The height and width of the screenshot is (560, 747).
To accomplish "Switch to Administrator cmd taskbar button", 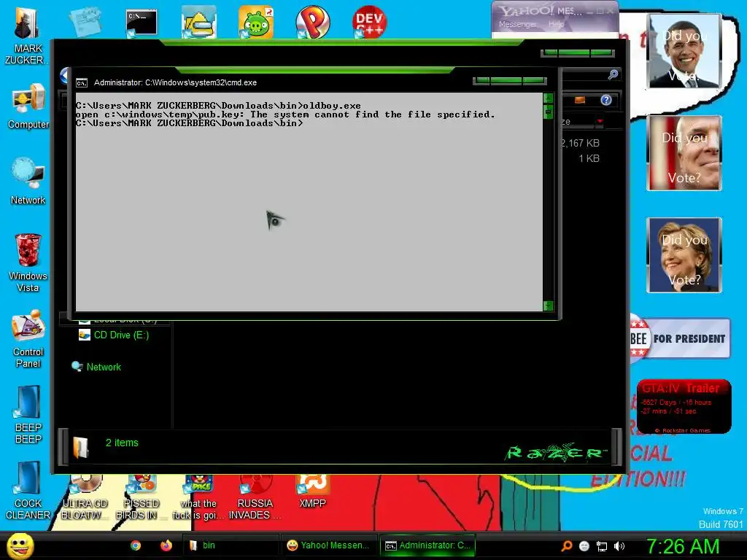I will (x=427, y=545).
